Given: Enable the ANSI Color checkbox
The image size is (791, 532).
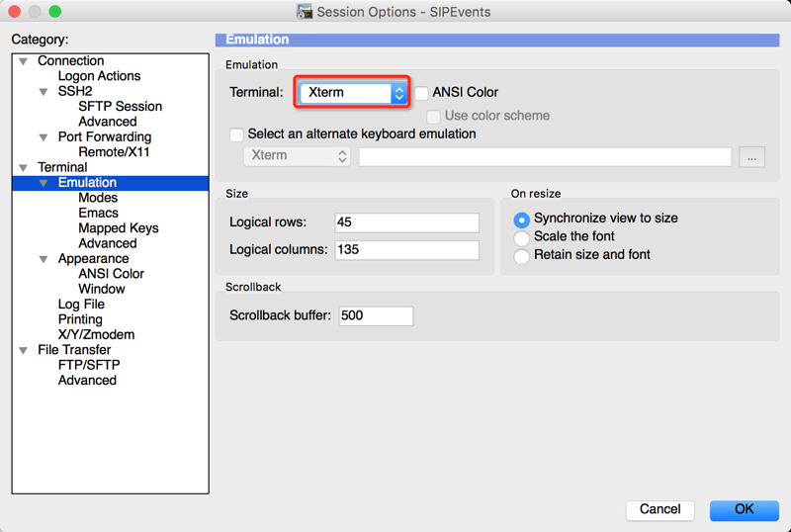Looking at the screenshot, I should [x=422, y=93].
